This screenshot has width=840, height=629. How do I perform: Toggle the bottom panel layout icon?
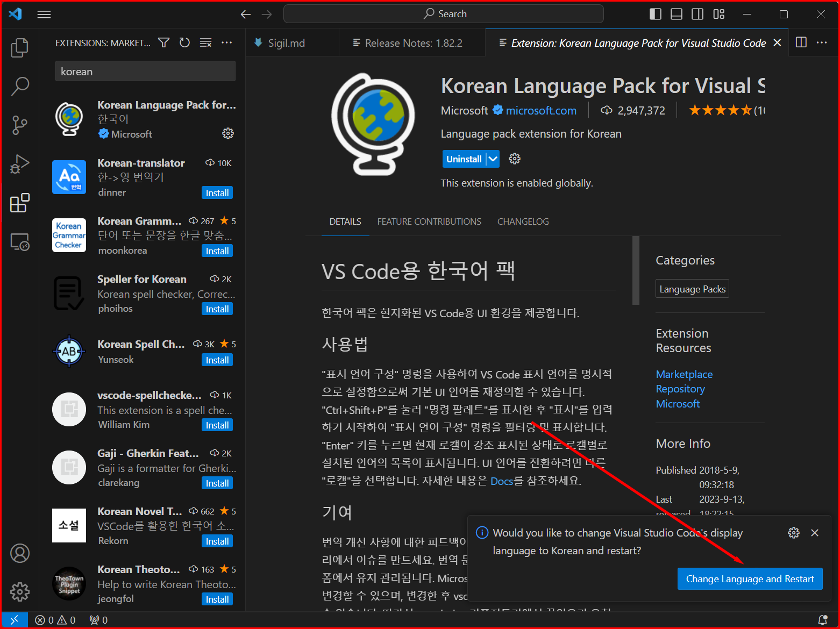pos(677,14)
